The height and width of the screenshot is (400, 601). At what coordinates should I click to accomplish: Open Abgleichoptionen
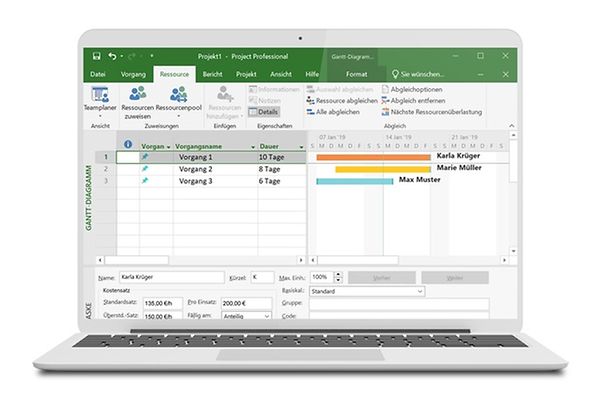(415, 89)
